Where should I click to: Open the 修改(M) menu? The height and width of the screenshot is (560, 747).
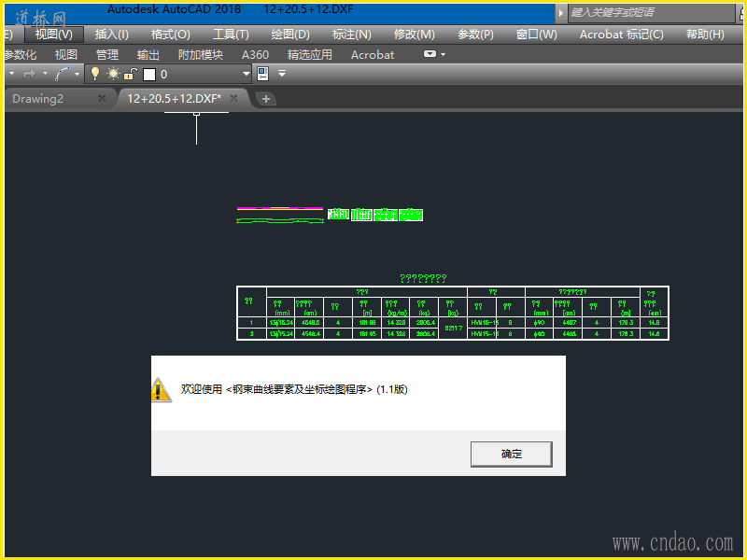(414, 35)
